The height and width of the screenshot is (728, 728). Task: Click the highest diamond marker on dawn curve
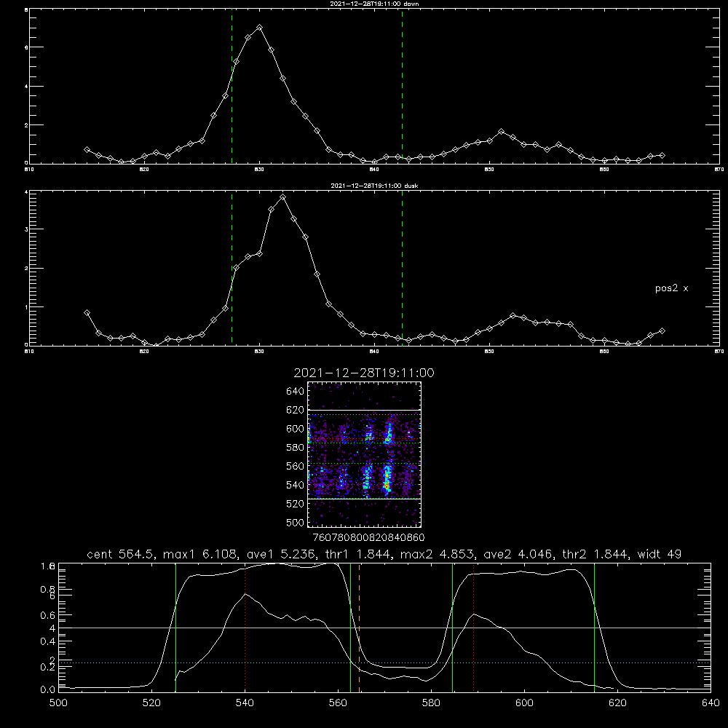[x=260, y=28]
